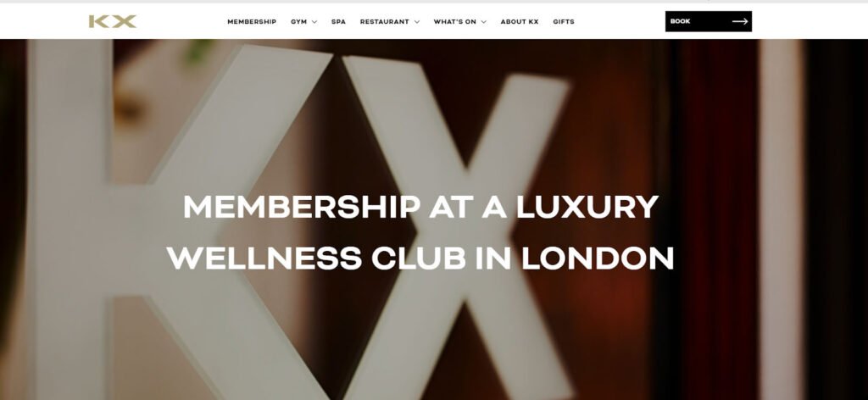Viewport: 868px width, 400px height.
Task: Click the dark red curtain in hero image
Action: point(719,219)
